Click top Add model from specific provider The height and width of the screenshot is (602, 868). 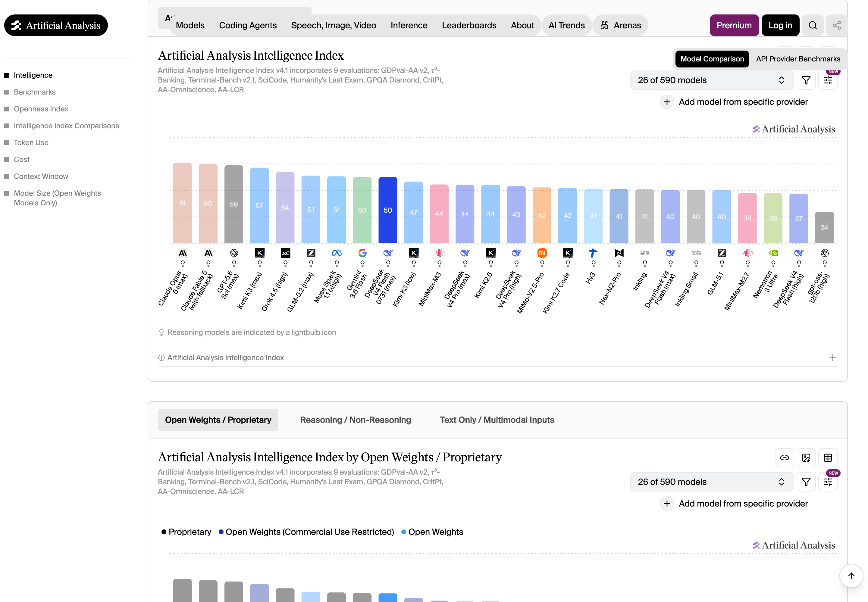(734, 102)
